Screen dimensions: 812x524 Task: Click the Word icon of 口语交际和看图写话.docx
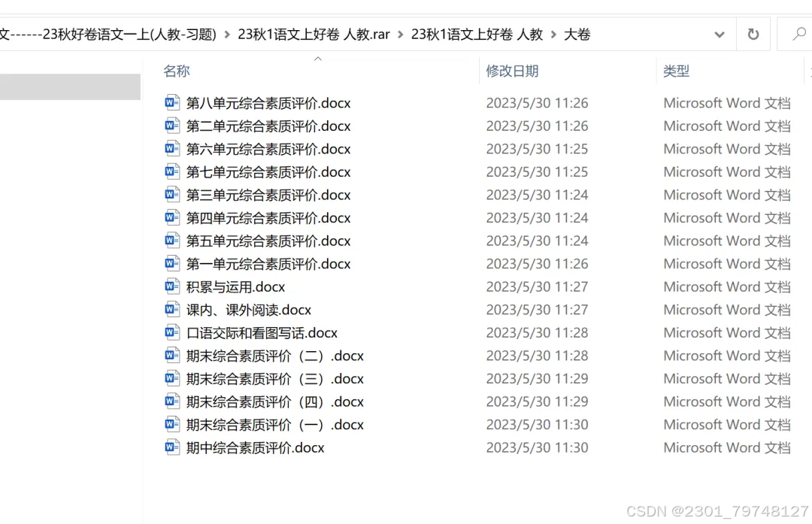pos(172,332)
